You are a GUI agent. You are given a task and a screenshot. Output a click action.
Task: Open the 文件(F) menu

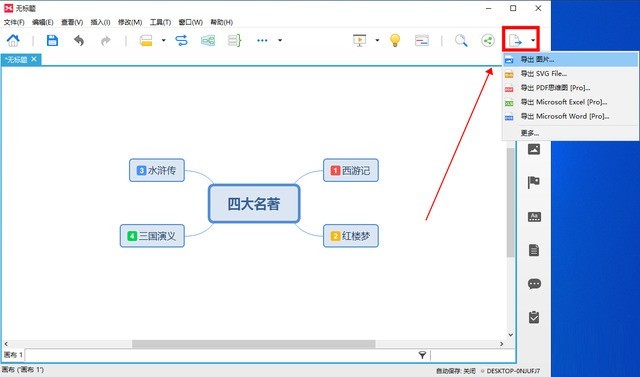click(x=14, y=22)
